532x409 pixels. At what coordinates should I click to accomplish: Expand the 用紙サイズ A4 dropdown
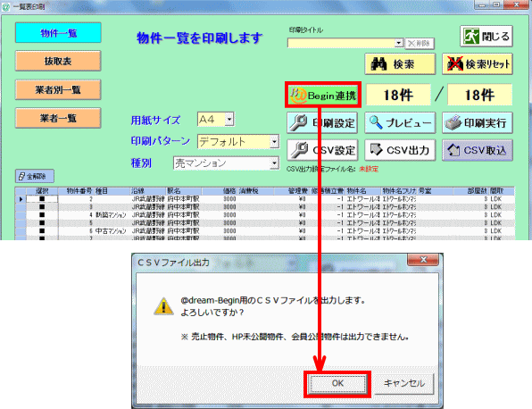click(229, 119)
